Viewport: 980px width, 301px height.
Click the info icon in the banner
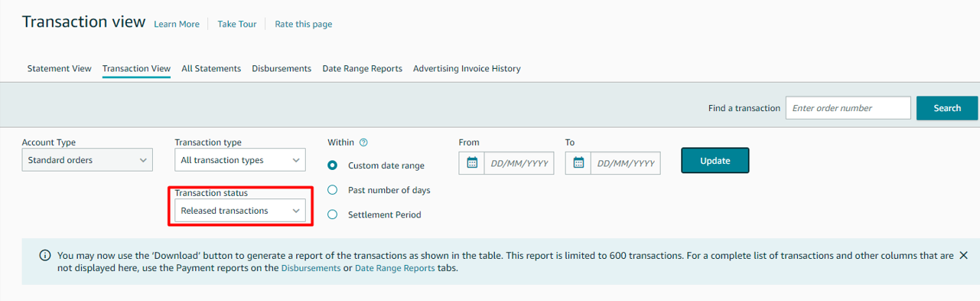pos(45,256)
